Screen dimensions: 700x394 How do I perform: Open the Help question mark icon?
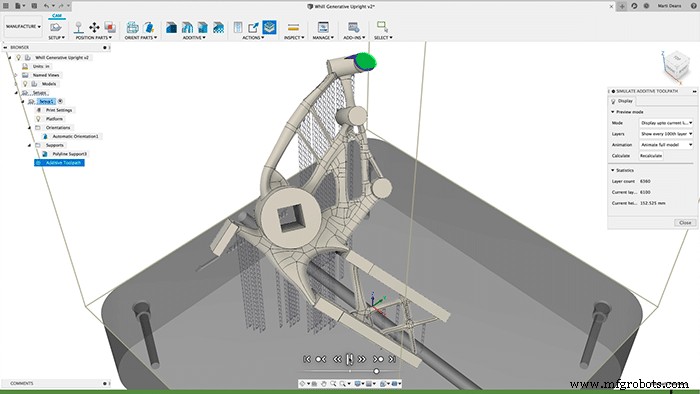pos(693,6)
